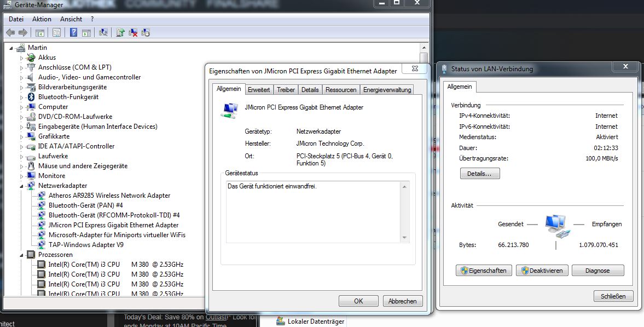Open Eigenschaften in LAN status window
The image size is (644, 327).
(x=484, y=271)
